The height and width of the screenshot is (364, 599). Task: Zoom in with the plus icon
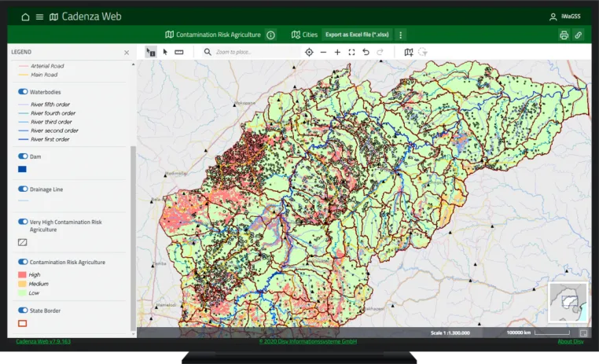337,53
